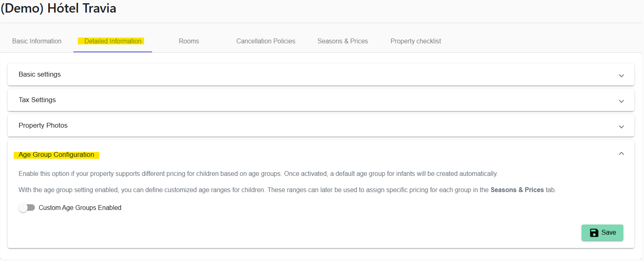644x261 pixels.
Task: Click the Custom Age Groups Enabled label
Action: click(80, 208)
